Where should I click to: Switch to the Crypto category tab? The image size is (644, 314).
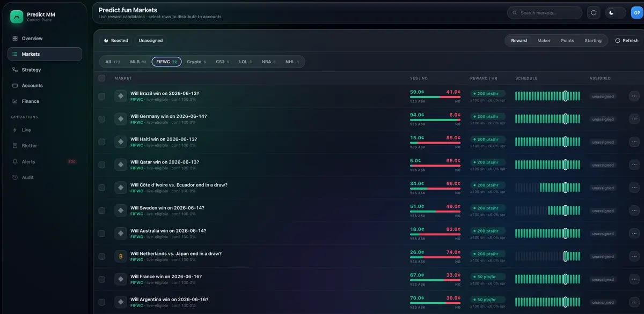196,62
